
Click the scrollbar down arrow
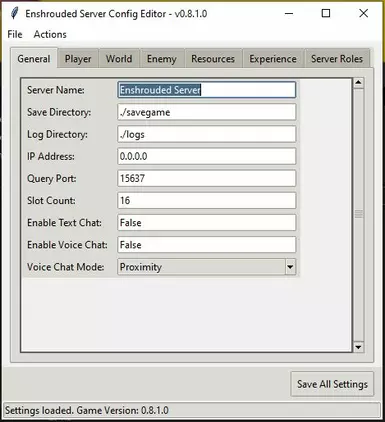(358, 347)
